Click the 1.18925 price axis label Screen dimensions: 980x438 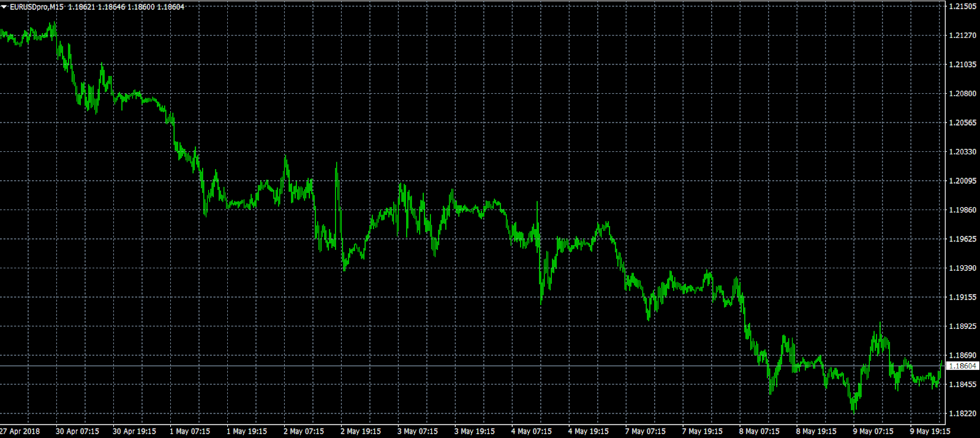coord(962,327)
